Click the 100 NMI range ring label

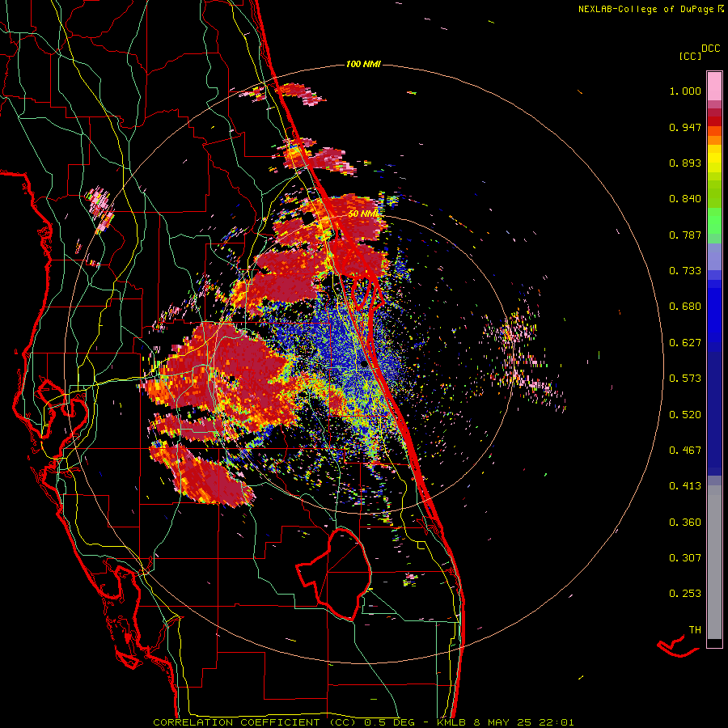tap(363, 64)
